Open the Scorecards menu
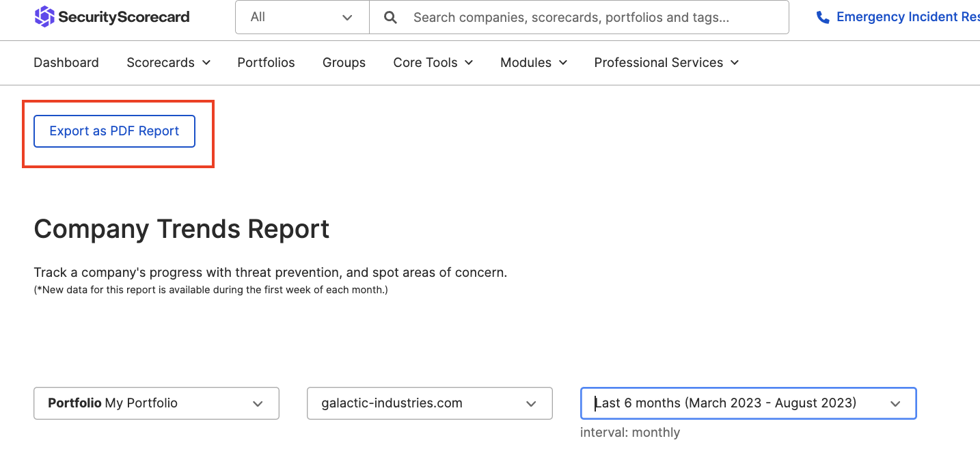Image resolution: width=980 pixels, height=458 pixels. (x=168, y=62)
